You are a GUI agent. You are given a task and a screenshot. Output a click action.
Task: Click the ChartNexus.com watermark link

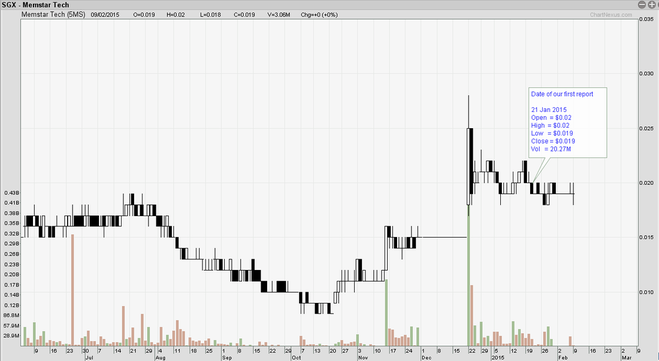[x=611, y=15]
